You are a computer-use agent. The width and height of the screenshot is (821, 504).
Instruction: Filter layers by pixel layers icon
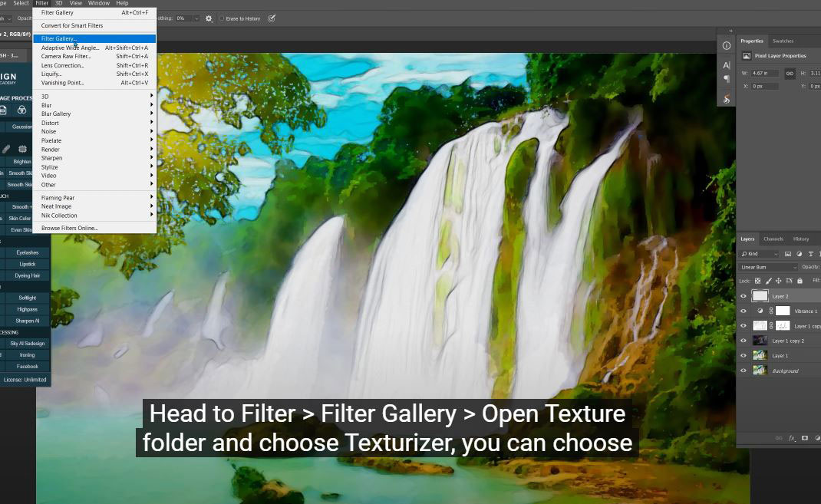[x=787, y=254]
